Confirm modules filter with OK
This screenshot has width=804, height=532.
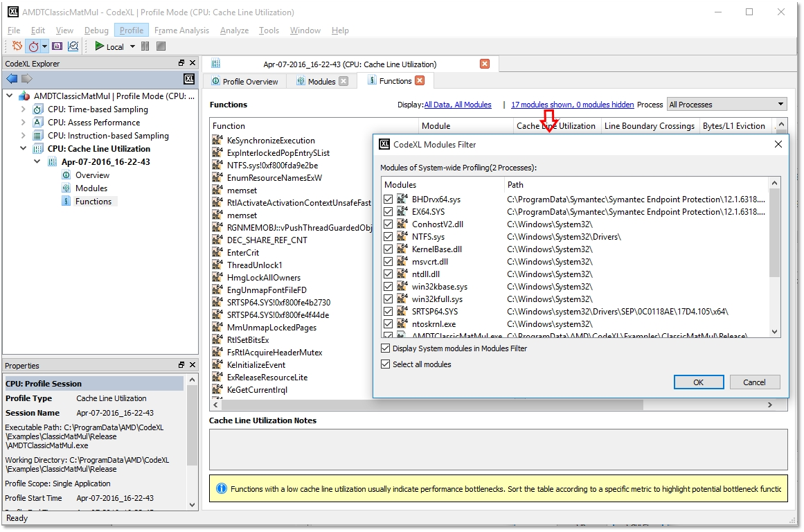[698, 382]
